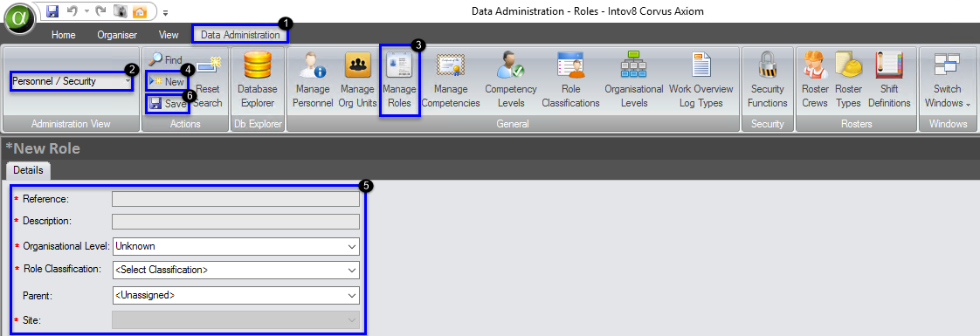
Task: Open the Database Explorer
Action: (x=257, y=80)
